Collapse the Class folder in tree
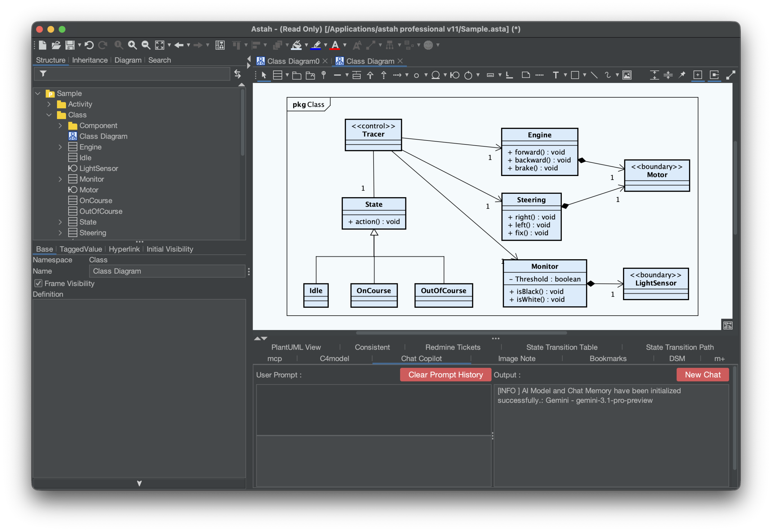Viewport: 772px width, 532px height. tap(49, 115)
